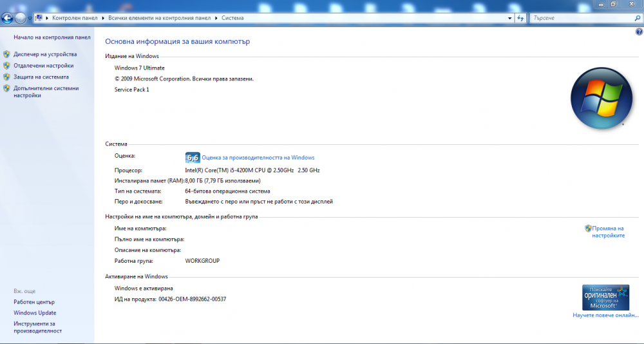Screen dimensions: 644x344
Task: Click shield icon beside 'Диспечер на устройства'
Action: 6,54
